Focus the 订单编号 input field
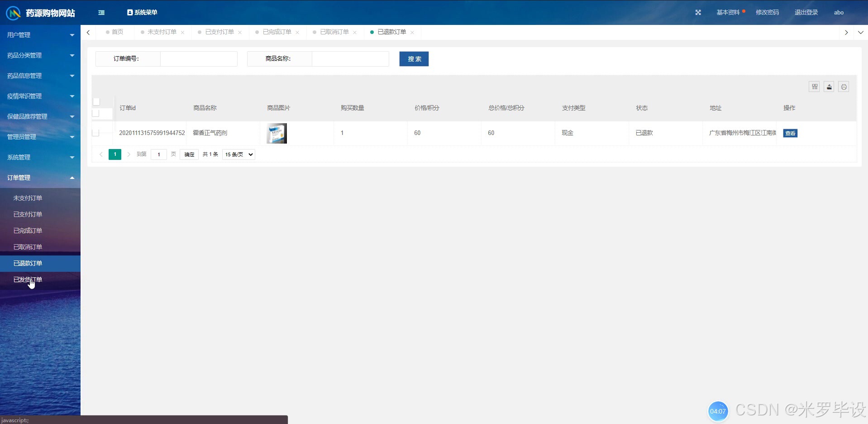The image size is (868, 424). click(199, 59)
